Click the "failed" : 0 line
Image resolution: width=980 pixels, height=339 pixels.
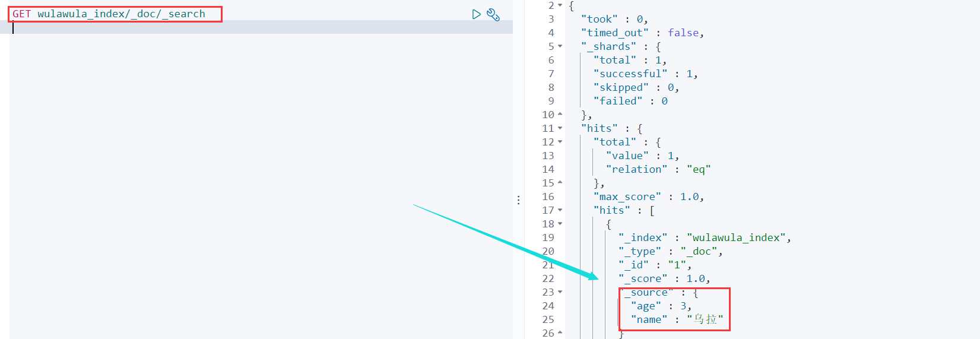coord(630,101)
